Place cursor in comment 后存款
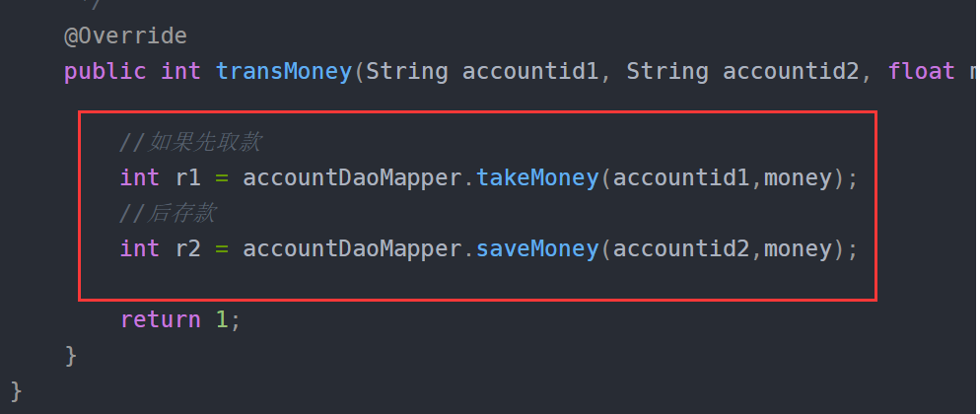The height and width of the screenshot is (414, 980). point(168,214)
